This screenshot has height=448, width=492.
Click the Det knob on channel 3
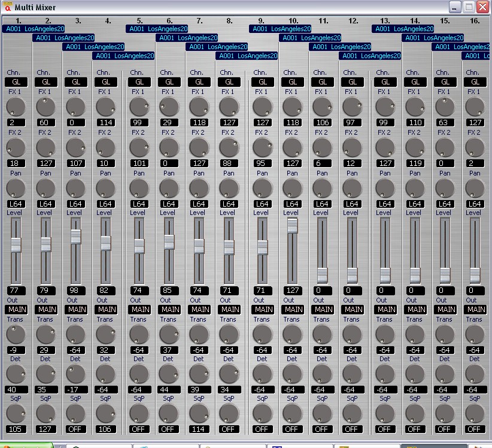pos(75,374)
